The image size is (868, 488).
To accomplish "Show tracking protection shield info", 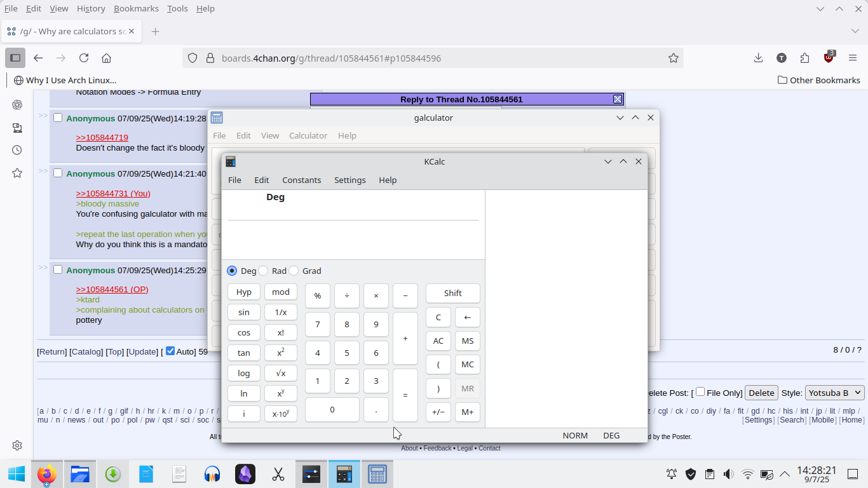I will pos(193,58).
